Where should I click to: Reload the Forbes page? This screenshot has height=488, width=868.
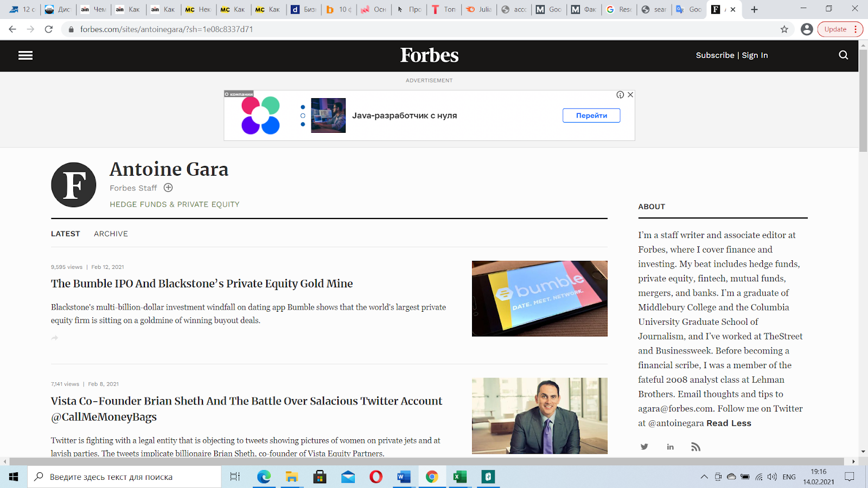pos(49,29)
